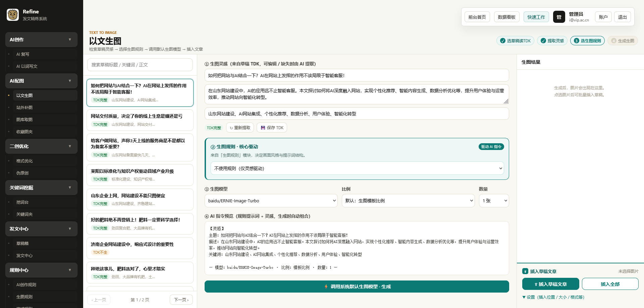644x308 pixels.
Task: Click the keywords field 山东网站建设、AI网站集成
Action: tap(357, 114)
